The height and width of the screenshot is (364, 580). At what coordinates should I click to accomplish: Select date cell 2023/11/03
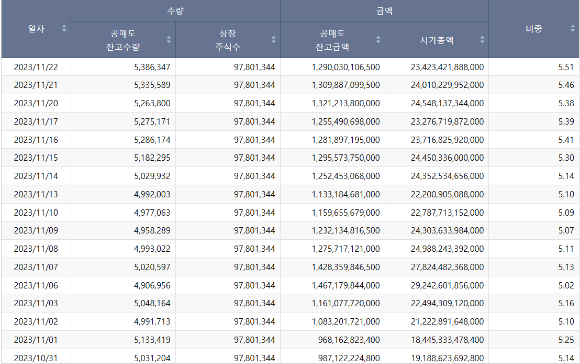[x=36, y=303]
